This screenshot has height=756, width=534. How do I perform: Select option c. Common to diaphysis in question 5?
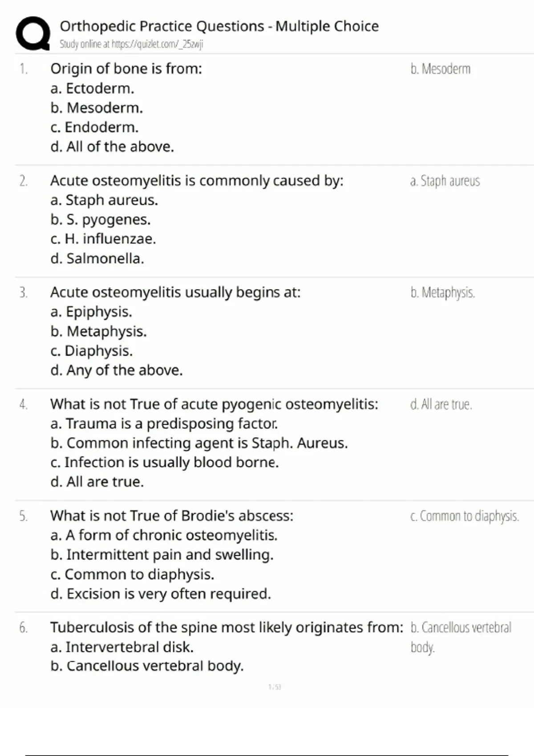pos(132,574)
